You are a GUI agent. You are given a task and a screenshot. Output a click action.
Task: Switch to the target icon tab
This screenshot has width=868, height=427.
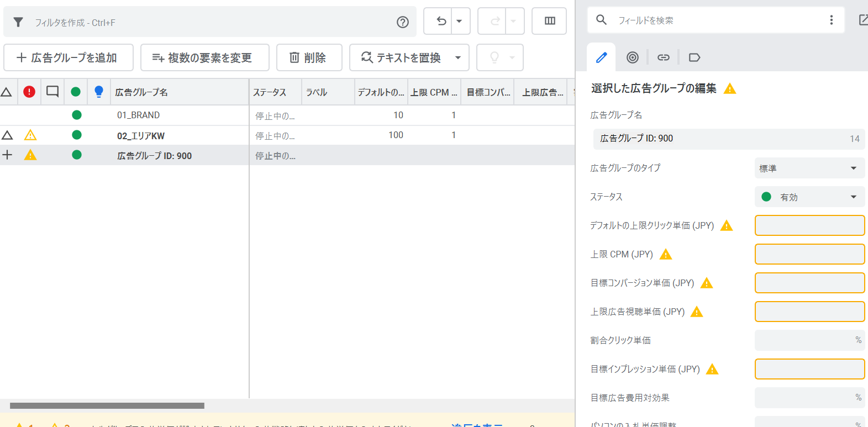tap(633, 57)
